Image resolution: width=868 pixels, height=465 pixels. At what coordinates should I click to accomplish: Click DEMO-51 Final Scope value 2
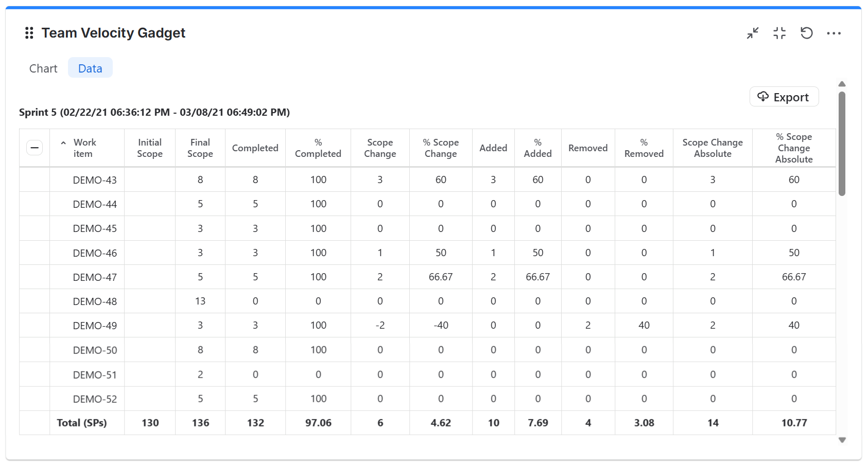[x=200, y=374]
